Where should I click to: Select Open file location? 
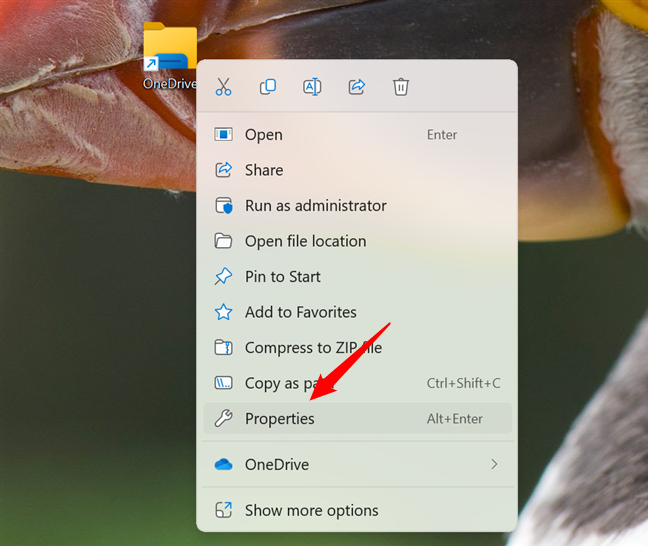click(357, 241)
